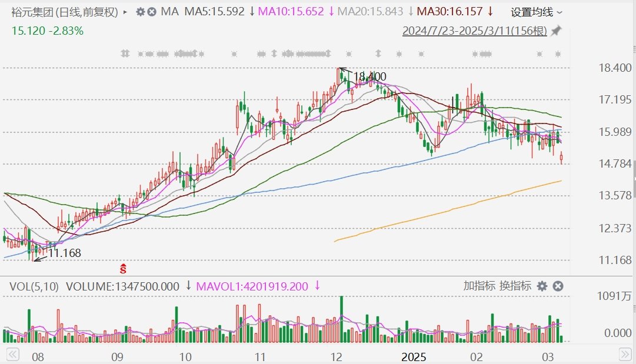Select the MAVOL1 volume average label
The image size is (636, 364).
pos(252,286)
